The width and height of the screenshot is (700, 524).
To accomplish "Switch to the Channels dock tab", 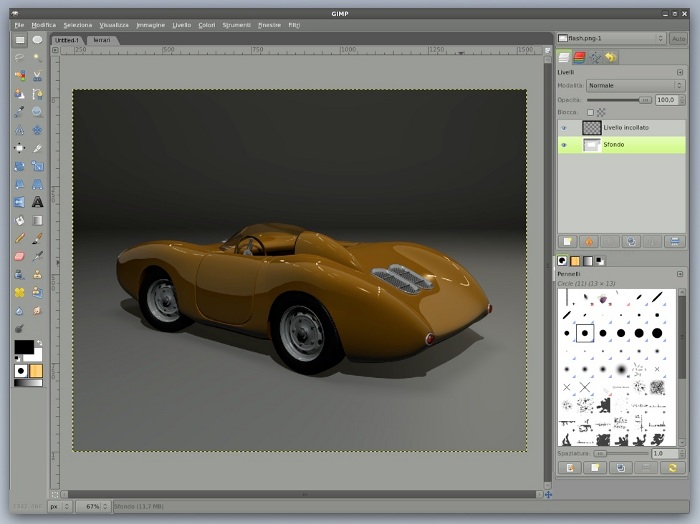I will click(579, 58).
